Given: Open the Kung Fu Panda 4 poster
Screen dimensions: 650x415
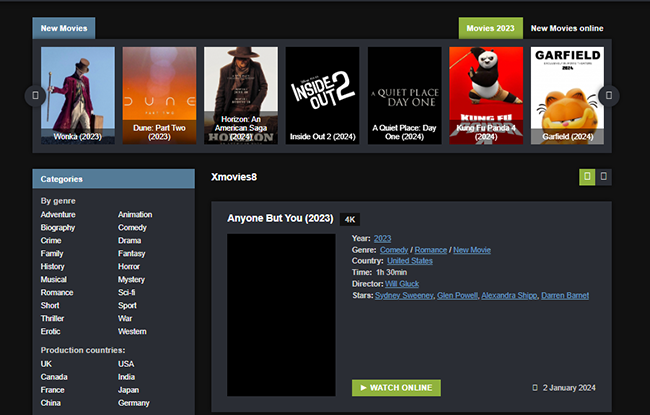Looking at the screenshot, I should [x=486, y=95].
